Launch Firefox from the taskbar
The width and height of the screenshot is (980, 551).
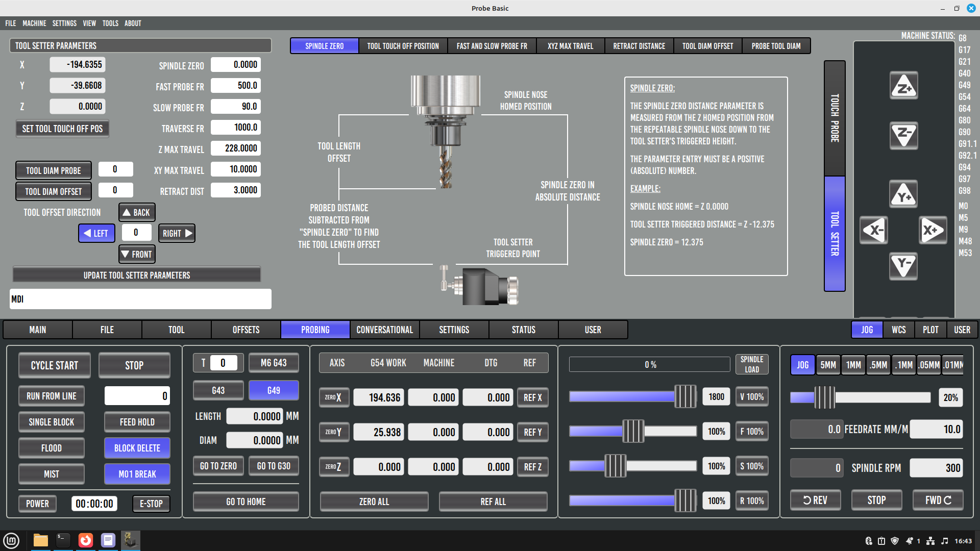[86, 540]
